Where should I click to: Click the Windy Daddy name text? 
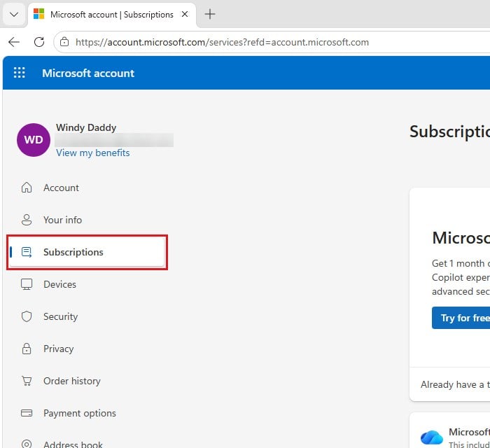click(86, 127)
